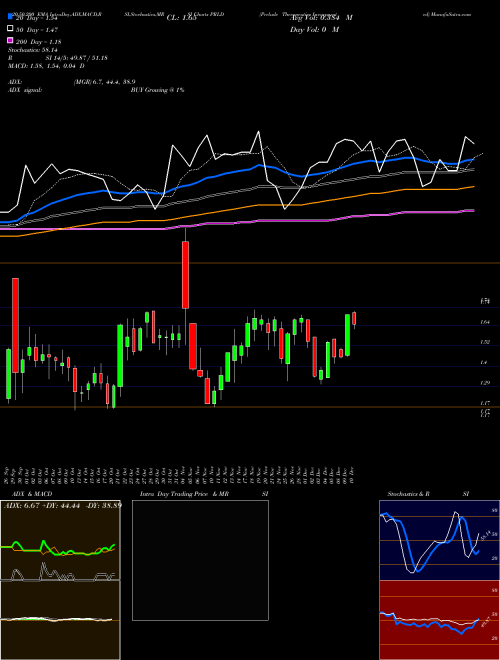The height and width of the screenshot is (660, 500).
Task: Click the 'CL: 1.65' closing price label
Action: tap(182, 18)
